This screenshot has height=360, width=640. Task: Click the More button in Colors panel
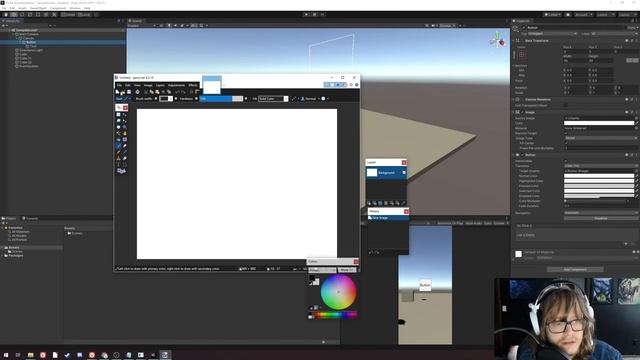[347, 270]
